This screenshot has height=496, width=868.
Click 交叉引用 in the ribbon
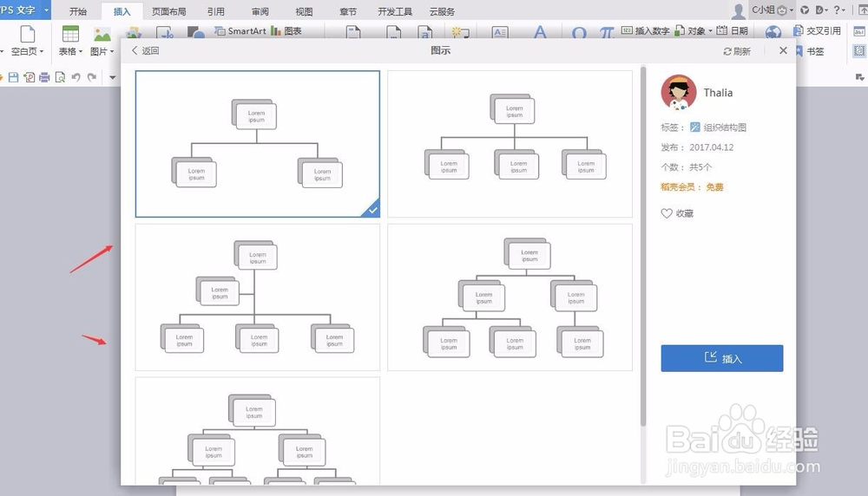818,31
